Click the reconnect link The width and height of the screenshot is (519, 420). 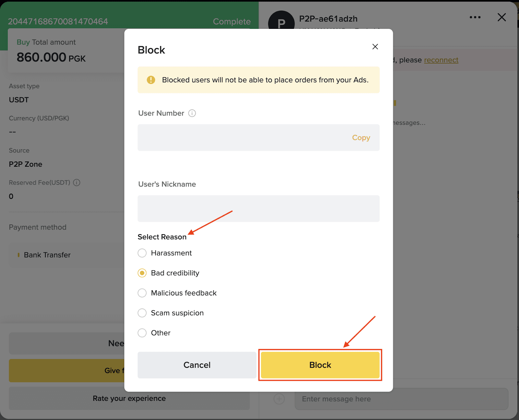point(441,60)
